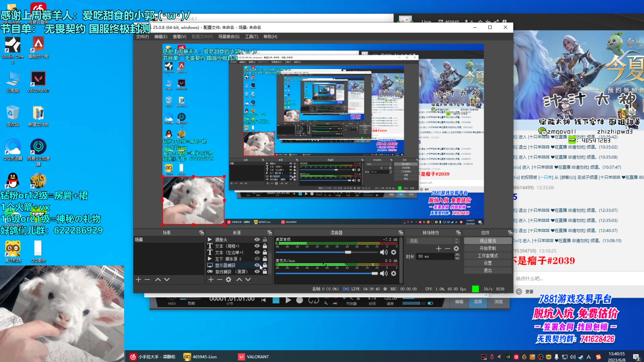The height and width of the screenshot is (362, 644).
Task: Pop out the 场景 dock panel
Action: point(202,233)
